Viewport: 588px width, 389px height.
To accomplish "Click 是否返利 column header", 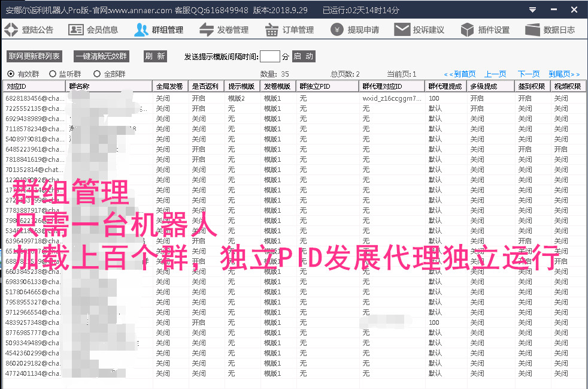I will 207,86.
